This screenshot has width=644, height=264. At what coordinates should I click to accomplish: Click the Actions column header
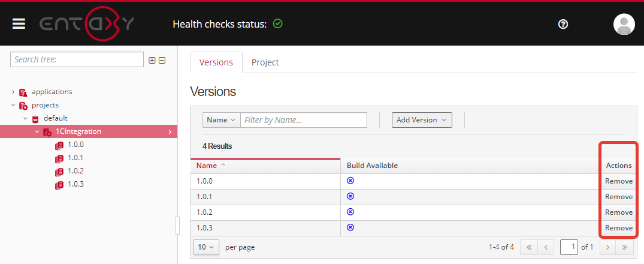618,166
